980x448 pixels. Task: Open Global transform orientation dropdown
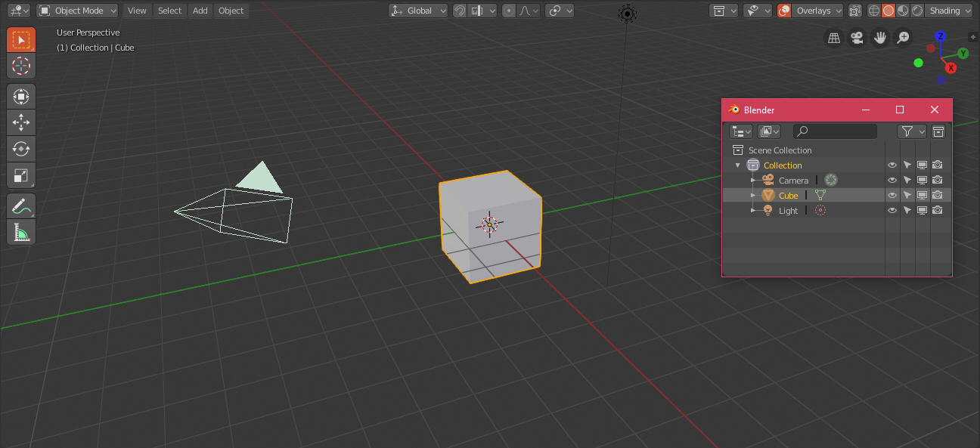point(418,11)
